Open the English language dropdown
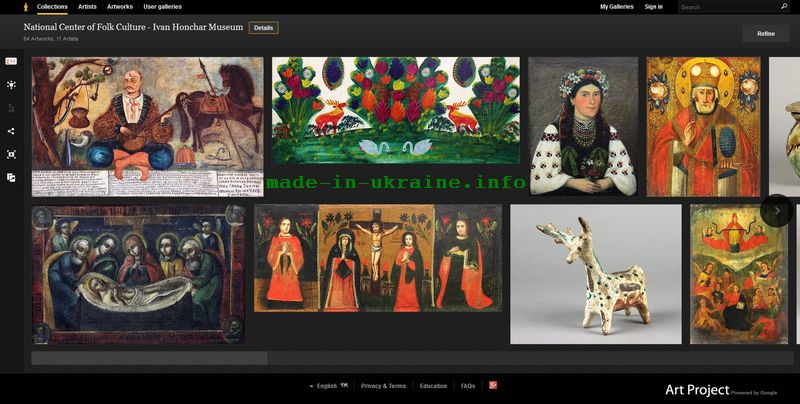 328,386
